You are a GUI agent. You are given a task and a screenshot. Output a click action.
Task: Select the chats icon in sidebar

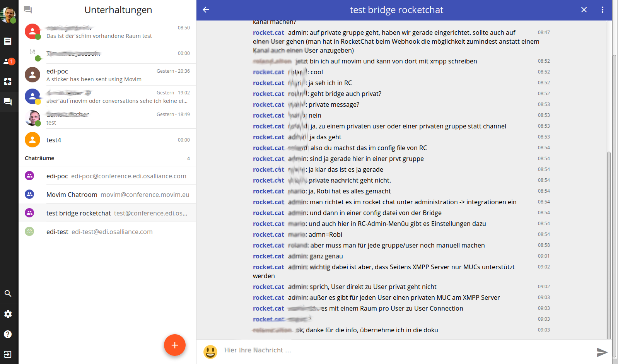(8, 102)
